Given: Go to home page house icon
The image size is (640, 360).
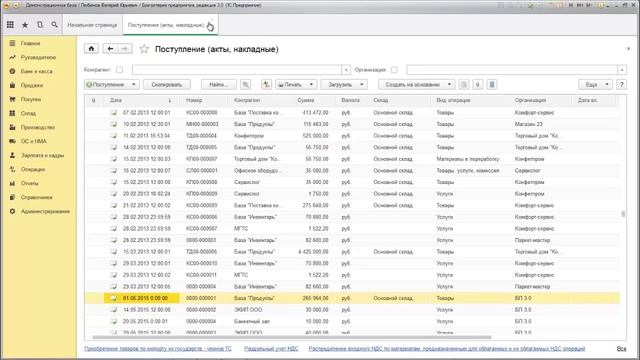Looking at the screenshot, I should [x=91, y=49].
